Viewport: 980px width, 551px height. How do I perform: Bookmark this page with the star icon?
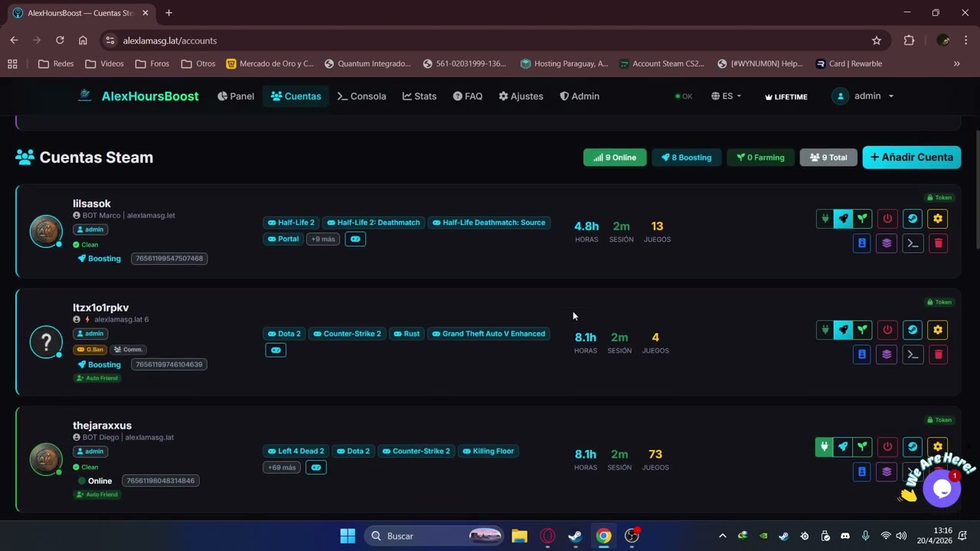pyautogui.click(x=877, y=41)
